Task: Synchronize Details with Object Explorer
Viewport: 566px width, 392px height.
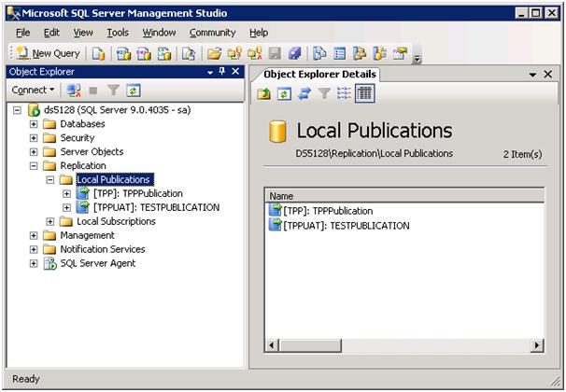Action: coord(304,93)
